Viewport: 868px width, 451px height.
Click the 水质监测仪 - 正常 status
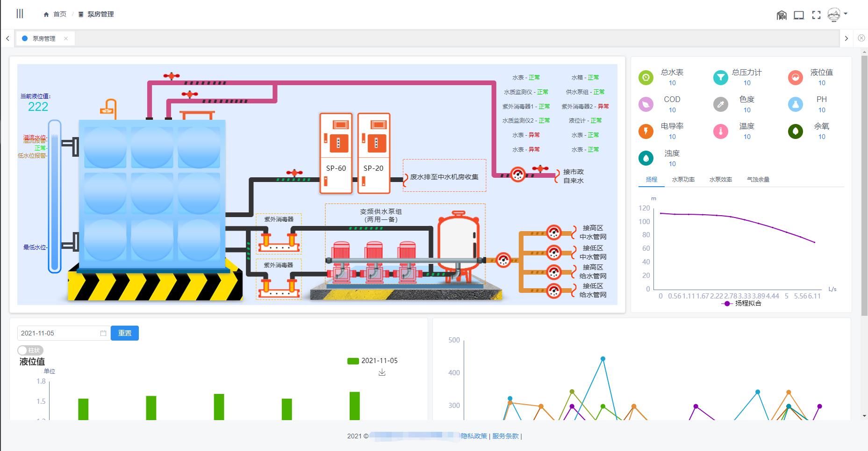[x=526, y=92]
